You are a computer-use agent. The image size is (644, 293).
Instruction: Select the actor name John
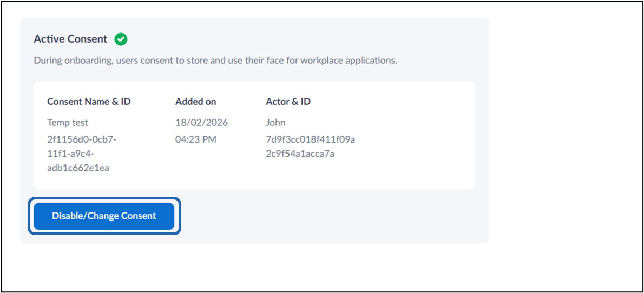(275, 122)
